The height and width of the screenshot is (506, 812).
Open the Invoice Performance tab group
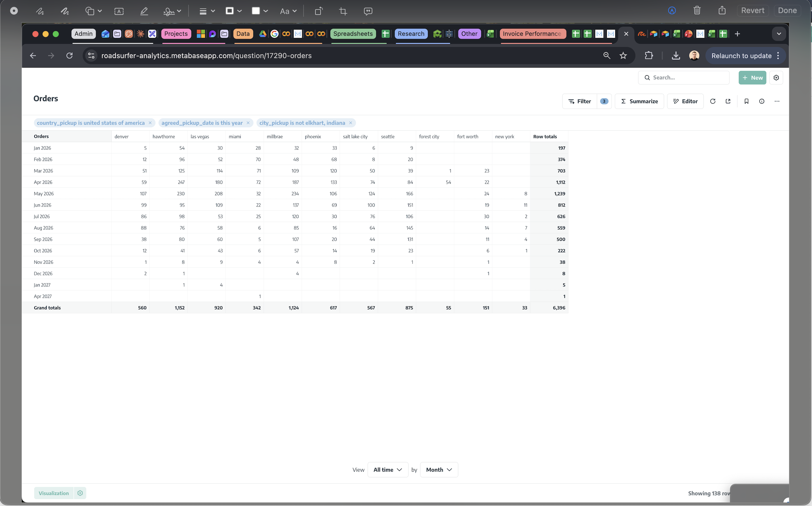click(x=532, y=34)
